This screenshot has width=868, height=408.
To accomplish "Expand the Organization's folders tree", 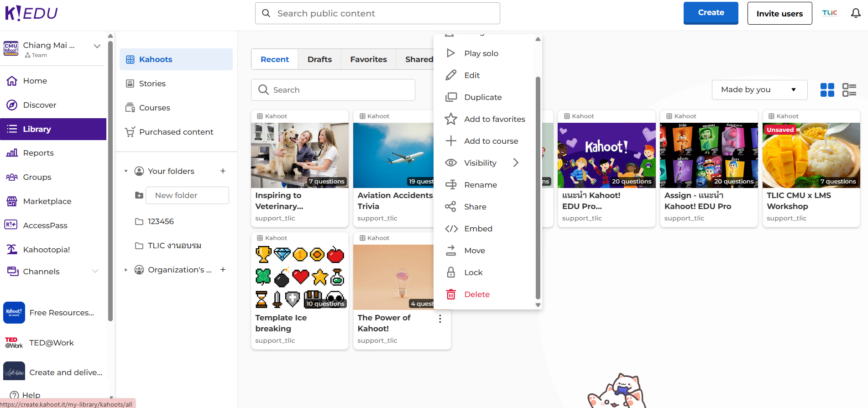I will pyautogui.click(x=126, y=270).
